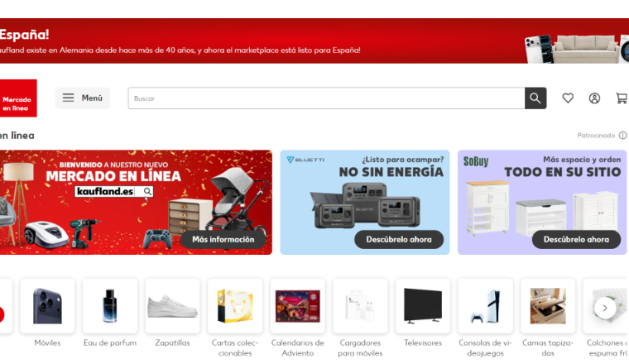Image resolution: width=629 pixels, height=364 pixels.
Task: Click the NO SIN ENERGÍA headline
Action: coord(391,172)
